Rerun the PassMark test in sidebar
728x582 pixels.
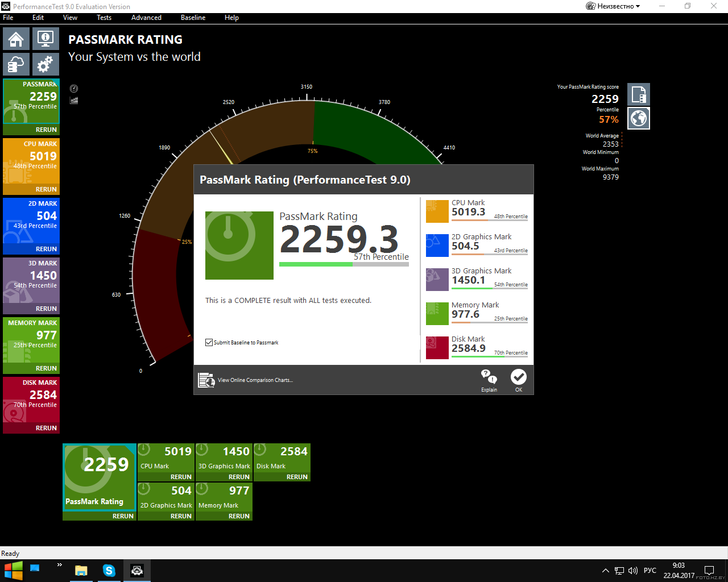tap(46, 130)
